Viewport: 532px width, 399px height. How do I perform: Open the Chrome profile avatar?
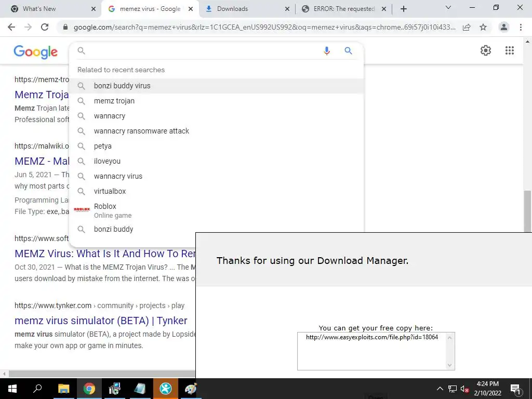pos(504,27)
